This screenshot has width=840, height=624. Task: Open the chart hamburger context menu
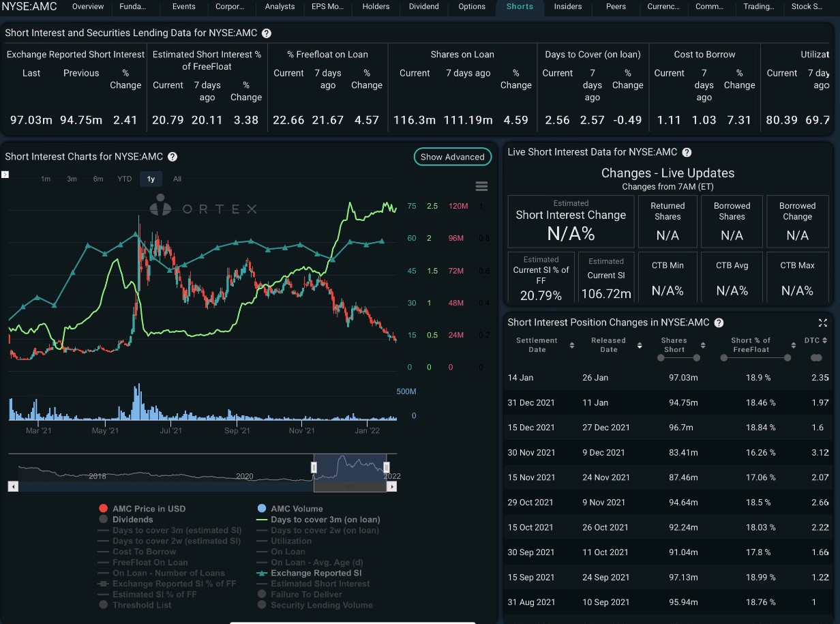[481, 187]
